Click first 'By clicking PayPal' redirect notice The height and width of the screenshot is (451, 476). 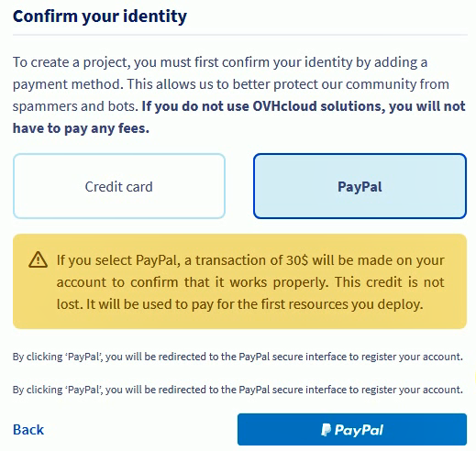pos(238,357)
